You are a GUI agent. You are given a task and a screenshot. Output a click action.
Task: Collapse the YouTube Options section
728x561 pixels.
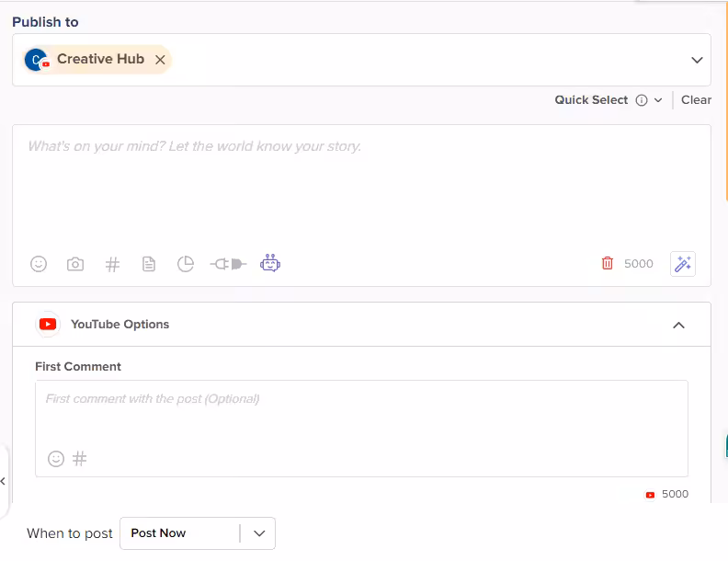click(678, 325)
